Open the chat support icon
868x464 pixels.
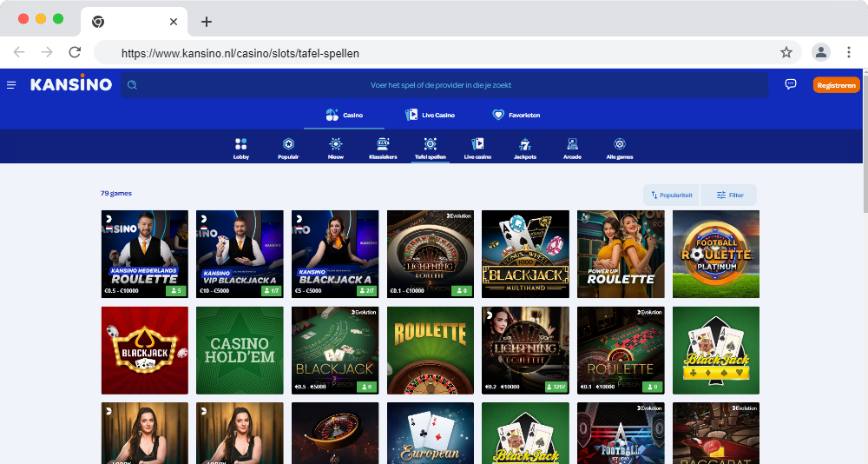791,84
